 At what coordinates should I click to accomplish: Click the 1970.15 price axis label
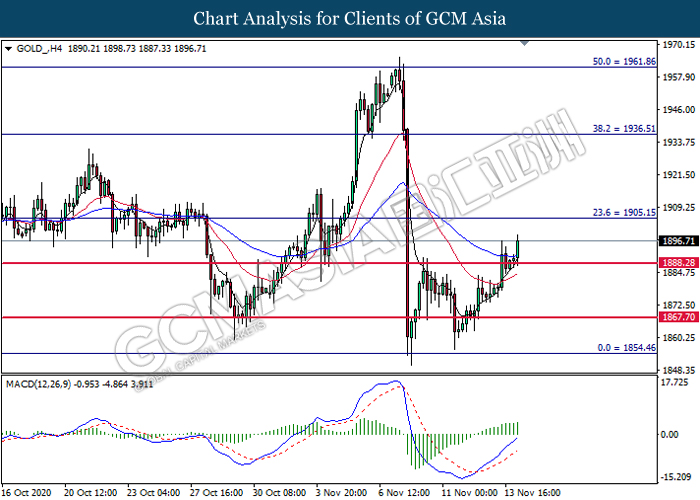coord(679,45)
